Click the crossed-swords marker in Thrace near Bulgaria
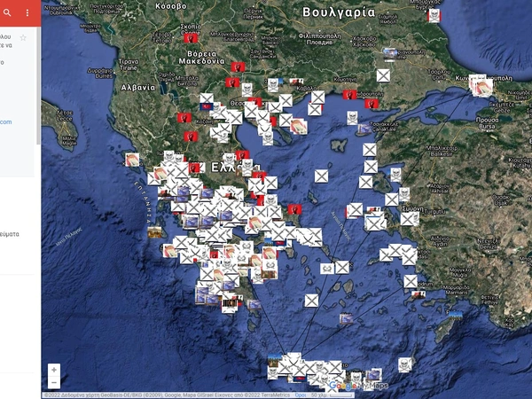532x399 pixels. [383, 77]
